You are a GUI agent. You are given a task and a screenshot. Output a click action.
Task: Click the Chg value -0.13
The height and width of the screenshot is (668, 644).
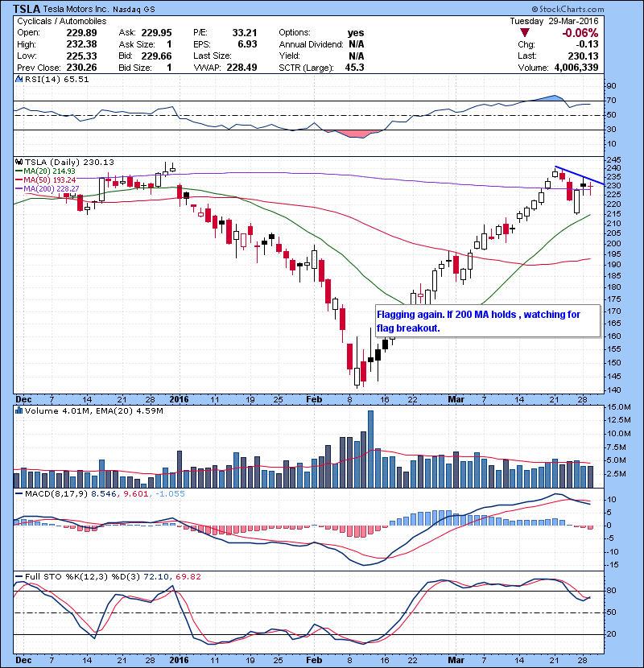pyautogui.click(x=587, y=44)
